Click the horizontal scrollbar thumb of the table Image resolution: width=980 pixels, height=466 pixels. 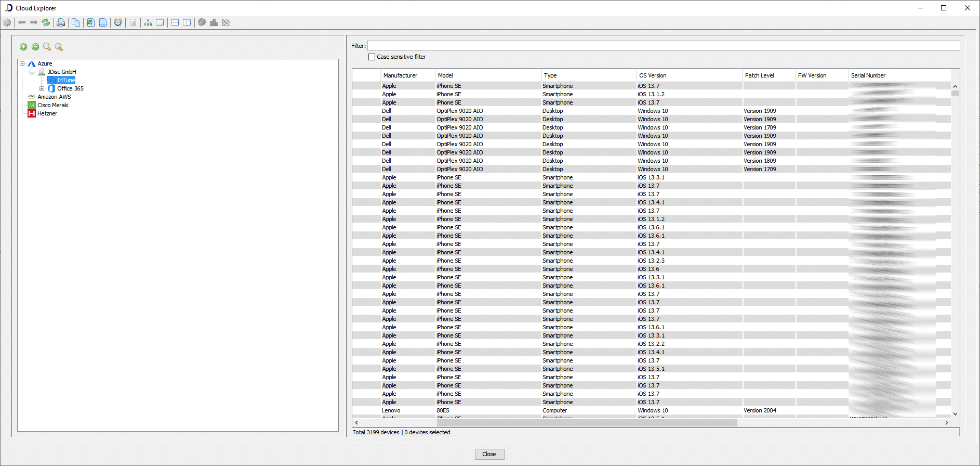pyautogui.click(x=587, y=423)
